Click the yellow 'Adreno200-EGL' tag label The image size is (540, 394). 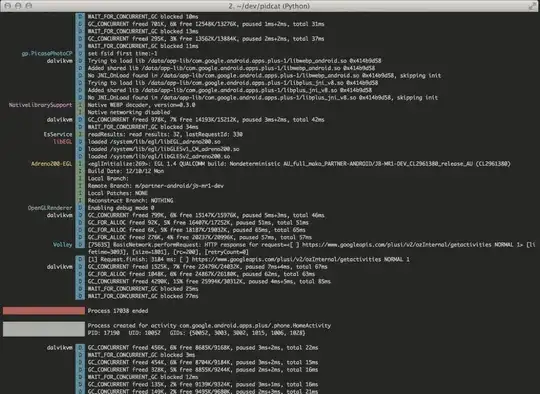(x=52, y=164)
